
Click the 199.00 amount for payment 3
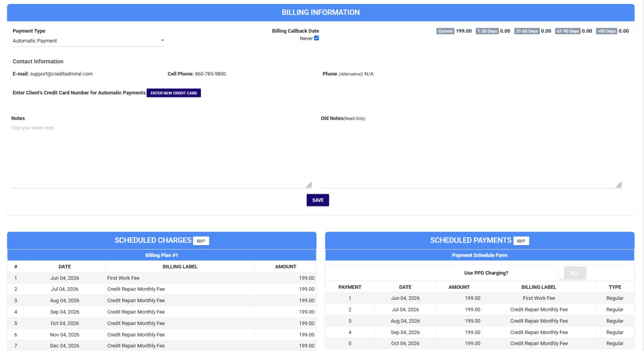point(473,321)
